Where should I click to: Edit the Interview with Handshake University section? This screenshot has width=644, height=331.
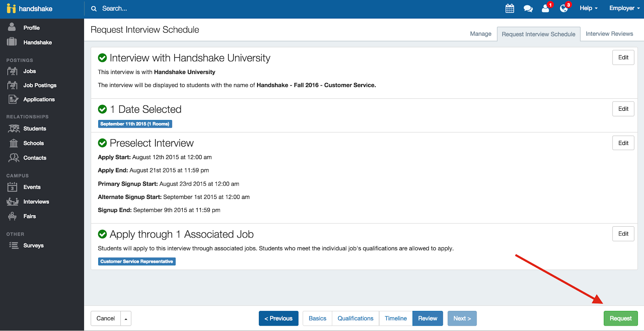click(623, 58)
